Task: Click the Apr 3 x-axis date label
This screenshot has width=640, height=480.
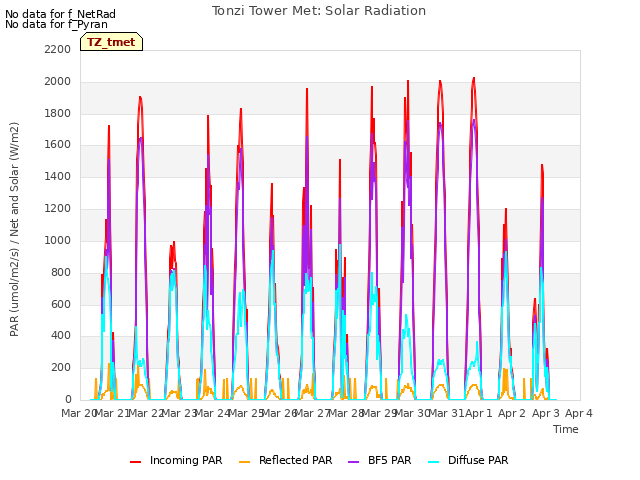Action: [546, 413]
